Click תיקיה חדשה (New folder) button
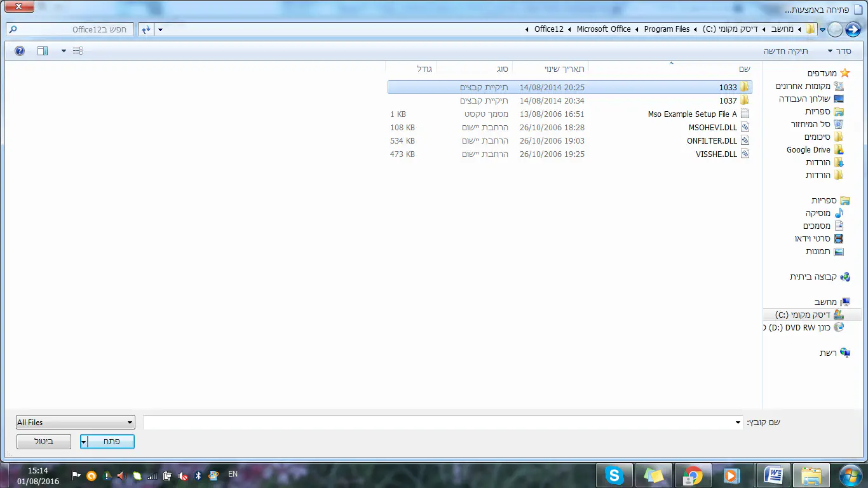The height and width of the screenshot is (488, 868). [785, 51]
